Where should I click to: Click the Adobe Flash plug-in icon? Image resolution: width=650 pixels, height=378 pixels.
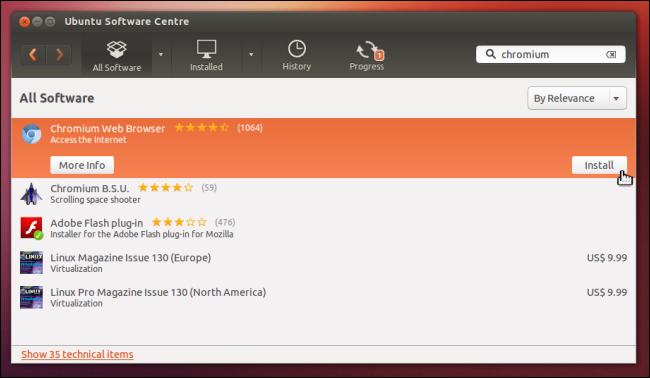(x=32, y=228)
